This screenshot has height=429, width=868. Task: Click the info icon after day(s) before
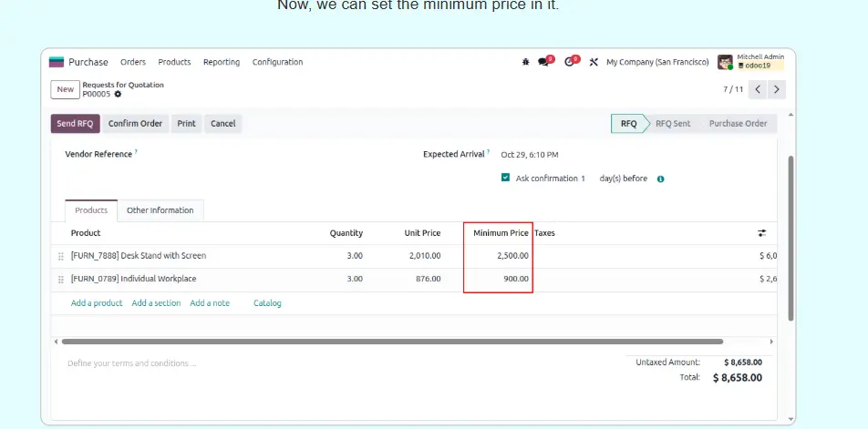point(660,179)
